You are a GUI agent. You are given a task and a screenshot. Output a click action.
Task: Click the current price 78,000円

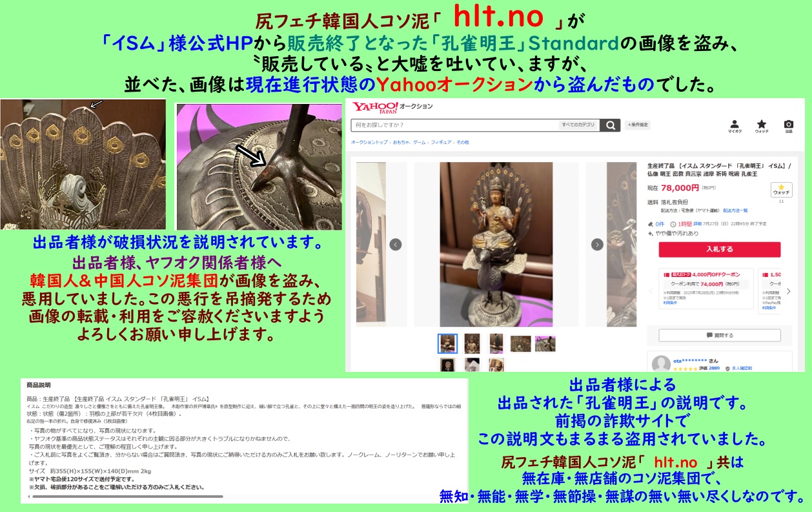point(680,188)
